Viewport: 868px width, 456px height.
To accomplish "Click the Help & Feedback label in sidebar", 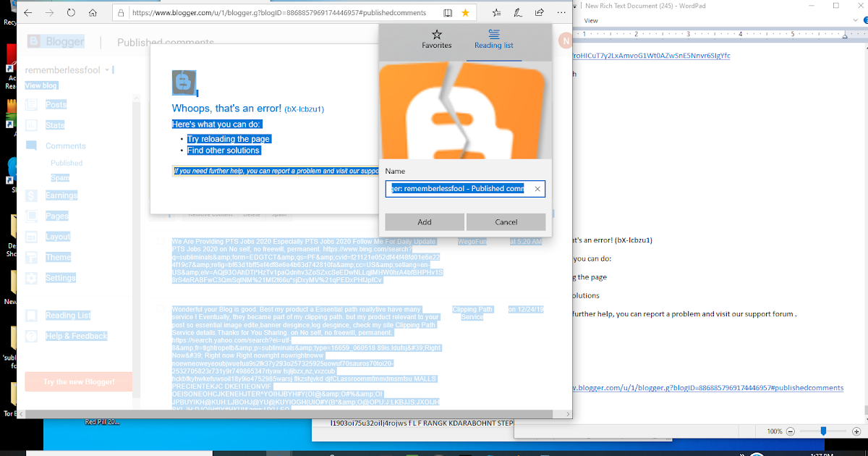I will tap(76, 336).
